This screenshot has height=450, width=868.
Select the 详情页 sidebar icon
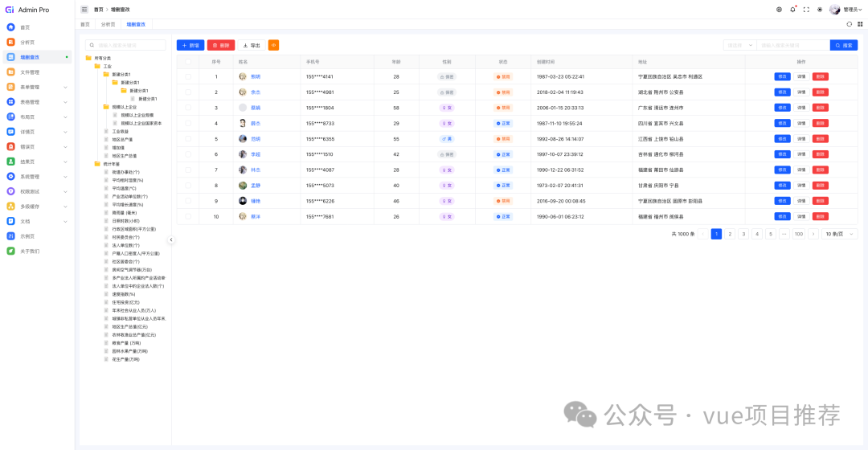pos(10,132)
